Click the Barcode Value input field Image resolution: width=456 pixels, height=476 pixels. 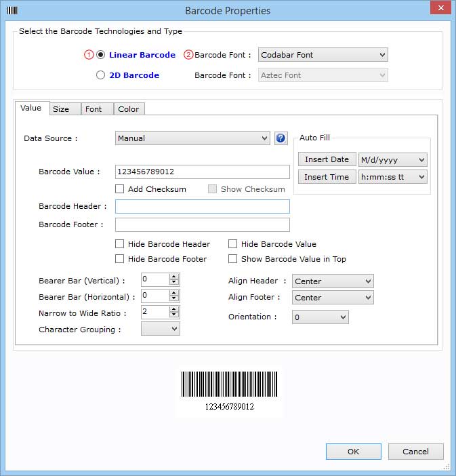[x=203, y=172]
